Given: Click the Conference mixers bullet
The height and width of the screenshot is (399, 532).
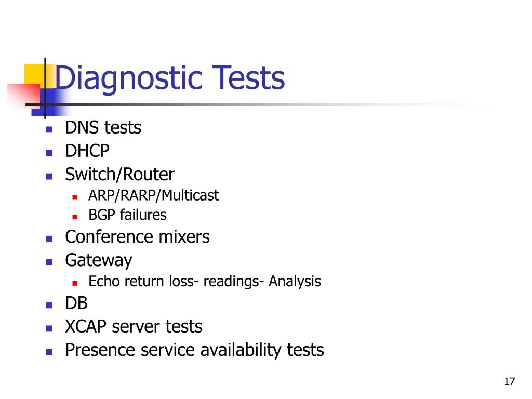Looking at the screenshot, I should pyautogui.click(x=137, y=237).
